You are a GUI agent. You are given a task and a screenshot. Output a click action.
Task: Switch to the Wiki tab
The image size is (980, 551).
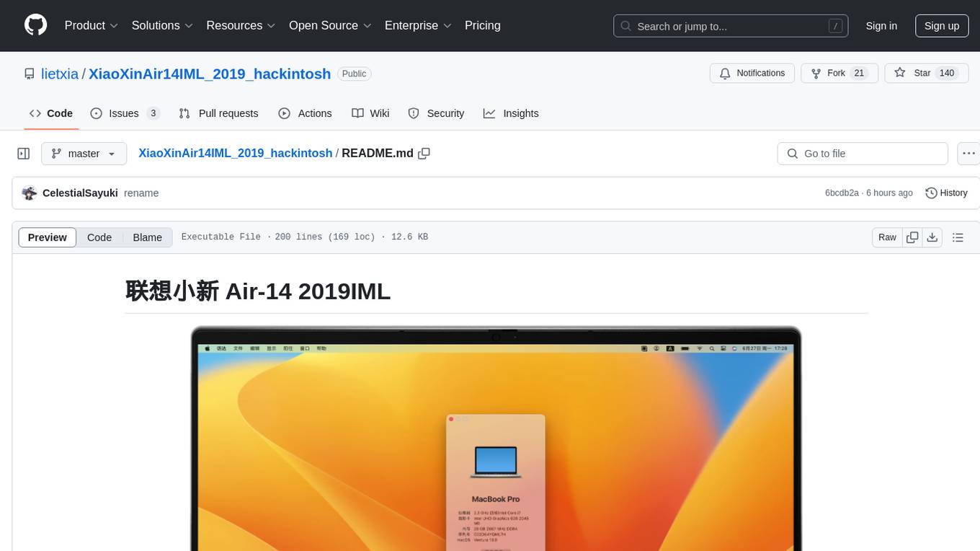(x=370, y=113)
